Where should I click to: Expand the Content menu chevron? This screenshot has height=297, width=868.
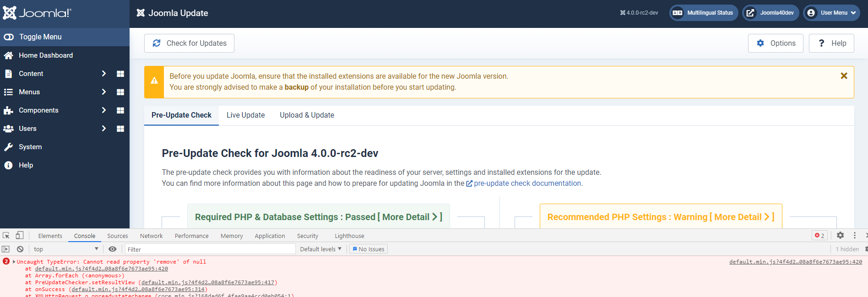104,74
